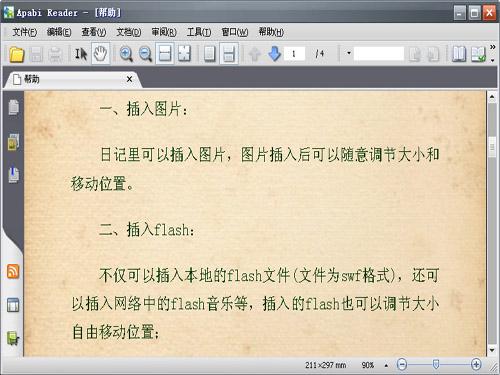
Task: Click the zoom out magnifier
Action: pos(145,54)
